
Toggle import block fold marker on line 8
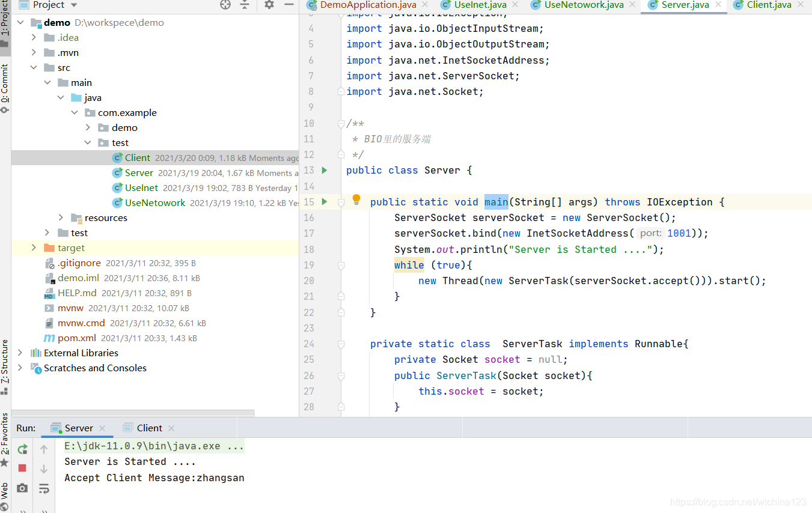coord(341,92)
